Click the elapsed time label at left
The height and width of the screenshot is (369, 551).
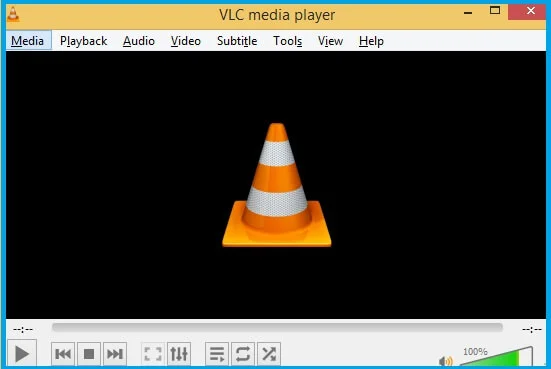(23, 329)
